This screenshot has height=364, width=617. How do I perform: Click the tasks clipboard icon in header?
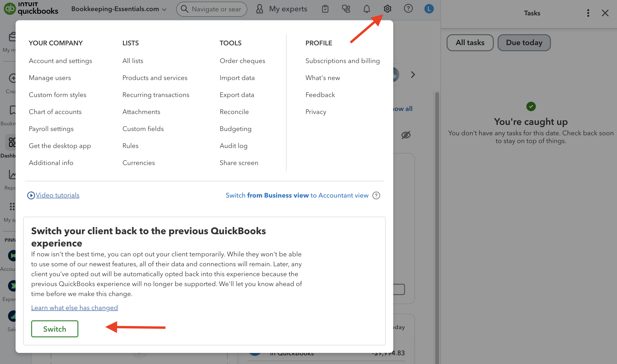[x=325, y=9]
